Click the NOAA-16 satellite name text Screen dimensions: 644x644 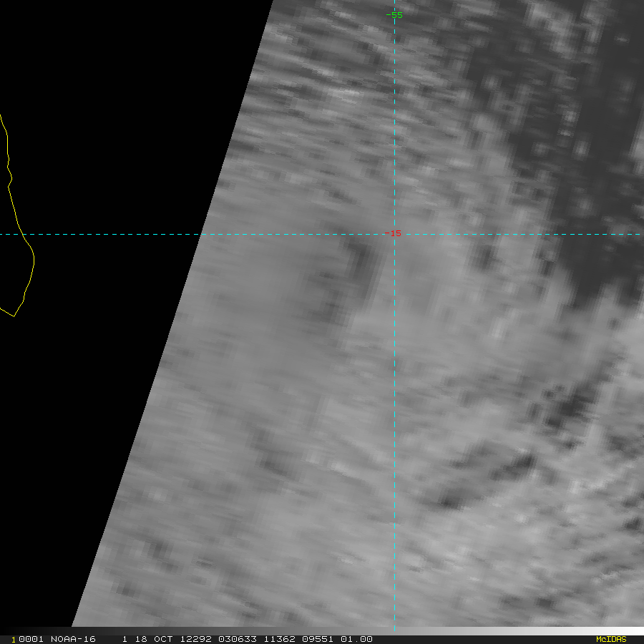73,639
